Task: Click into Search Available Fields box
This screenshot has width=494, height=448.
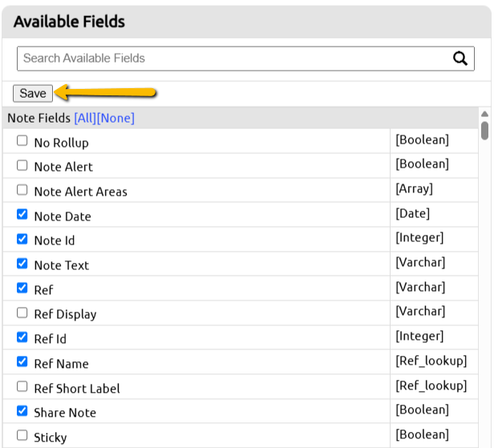Action: (245, 59)
